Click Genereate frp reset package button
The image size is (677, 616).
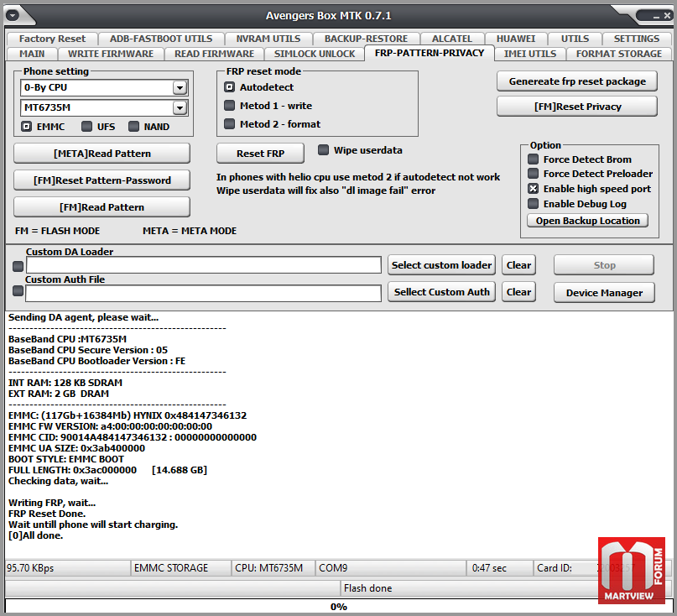(x=577, y=81)
